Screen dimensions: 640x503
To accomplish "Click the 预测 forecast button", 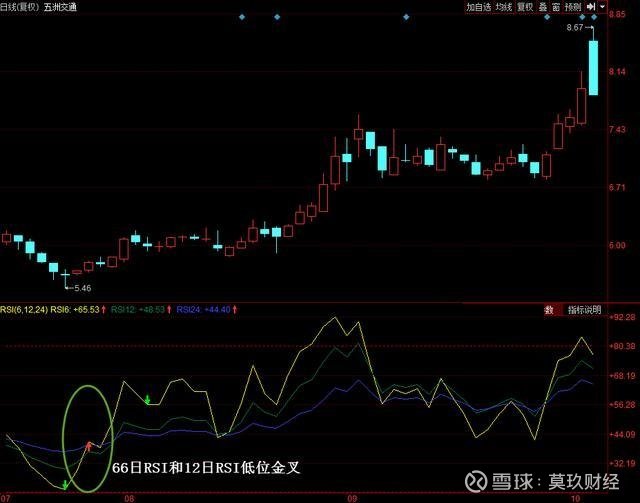I will tap(573, 7).
